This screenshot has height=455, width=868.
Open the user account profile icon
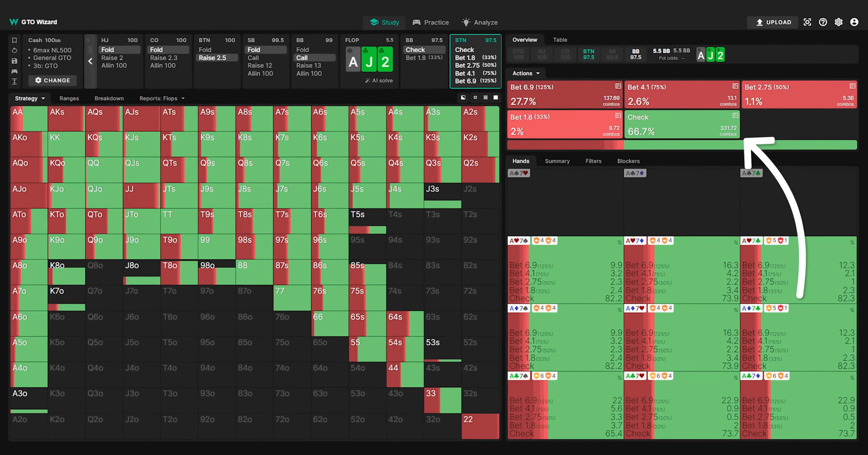point(854,22)
